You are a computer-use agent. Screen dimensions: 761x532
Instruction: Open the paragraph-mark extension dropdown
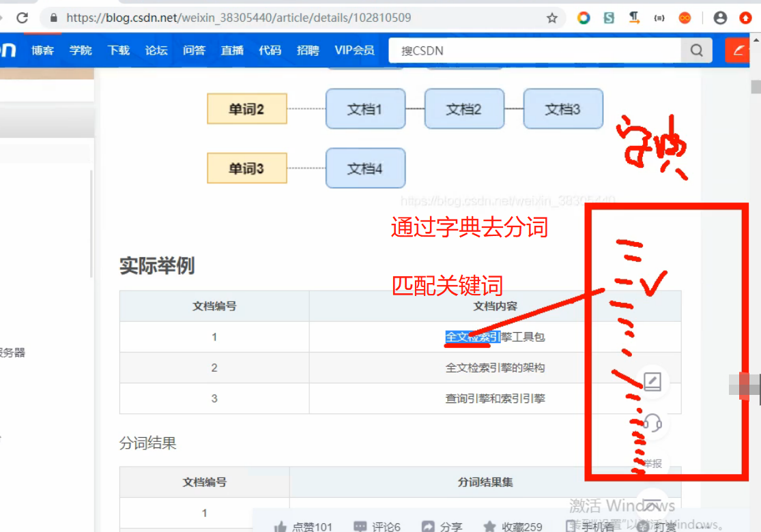[633, 18]
